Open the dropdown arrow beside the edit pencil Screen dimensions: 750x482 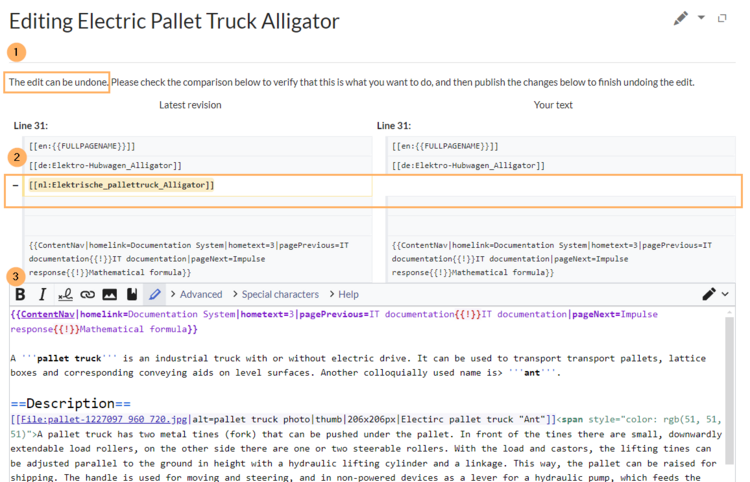pos(701,18)
